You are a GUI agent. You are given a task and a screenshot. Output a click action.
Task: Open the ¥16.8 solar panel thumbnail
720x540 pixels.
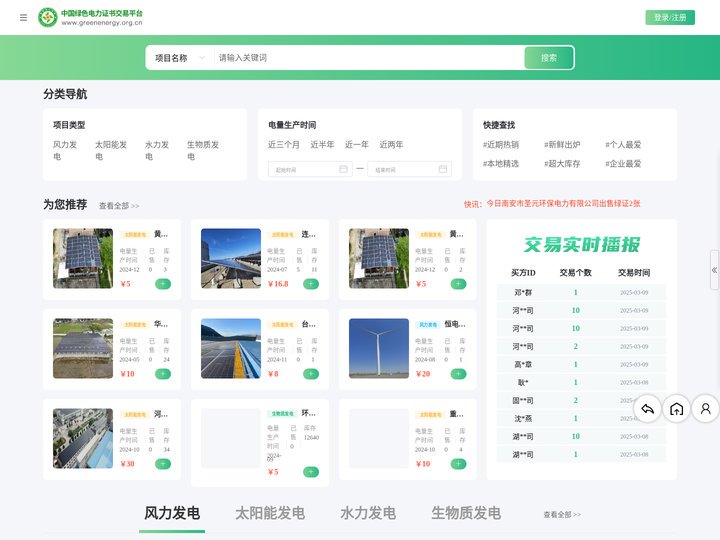point(231,259)
